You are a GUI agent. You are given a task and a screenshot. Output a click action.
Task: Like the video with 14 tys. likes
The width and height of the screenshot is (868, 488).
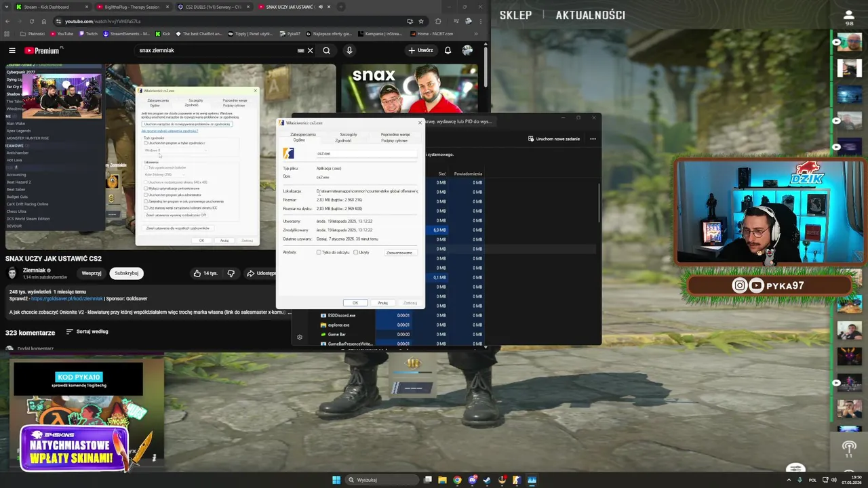click(x=205, y=273)
